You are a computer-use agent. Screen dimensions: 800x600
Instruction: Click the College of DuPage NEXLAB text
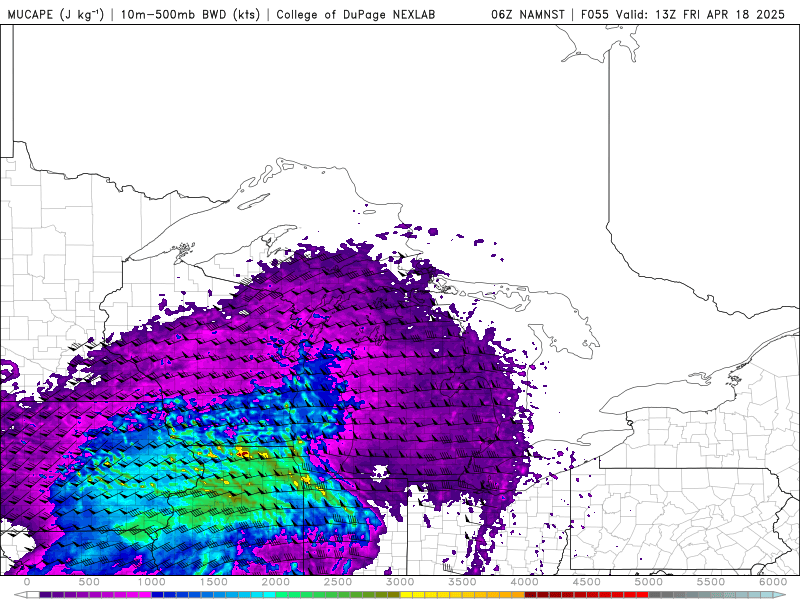(x=356, y=14)
